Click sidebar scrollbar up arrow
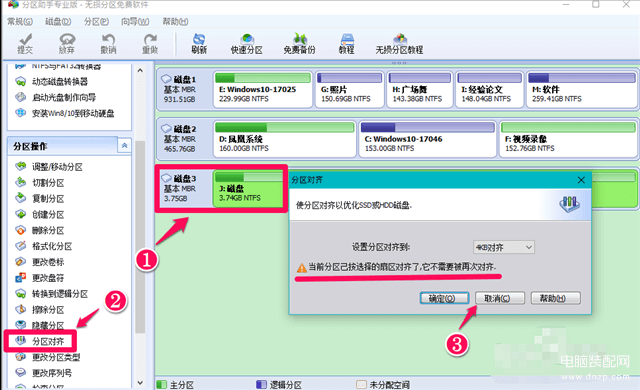Viewport: 640px width, 390px height. (x=140, y=70)
